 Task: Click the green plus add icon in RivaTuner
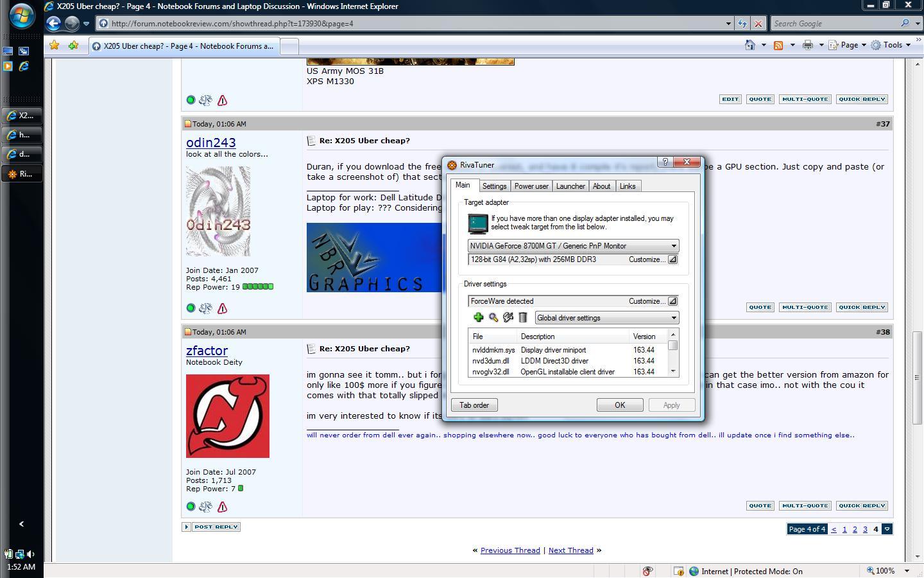478,317
